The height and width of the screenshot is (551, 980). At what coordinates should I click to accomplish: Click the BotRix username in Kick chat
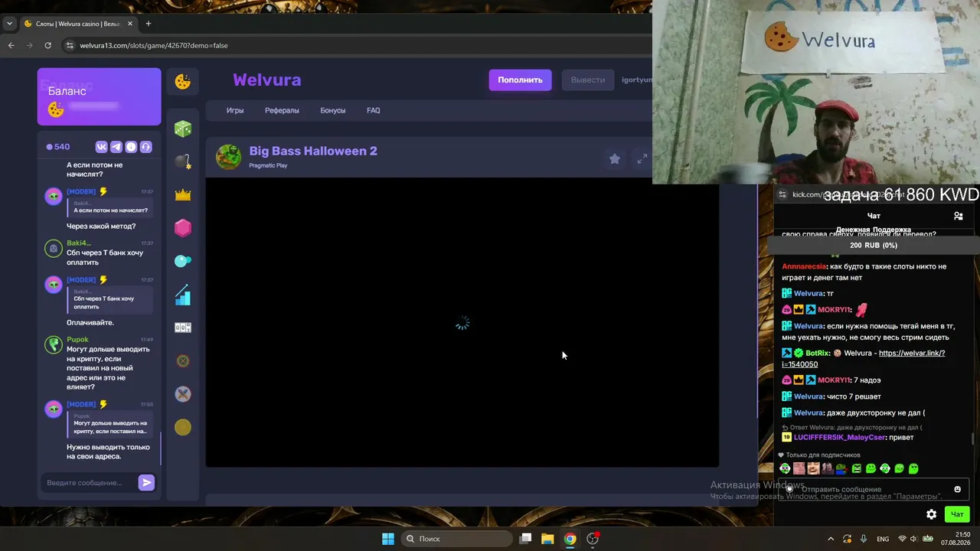(x=818, y=353)
